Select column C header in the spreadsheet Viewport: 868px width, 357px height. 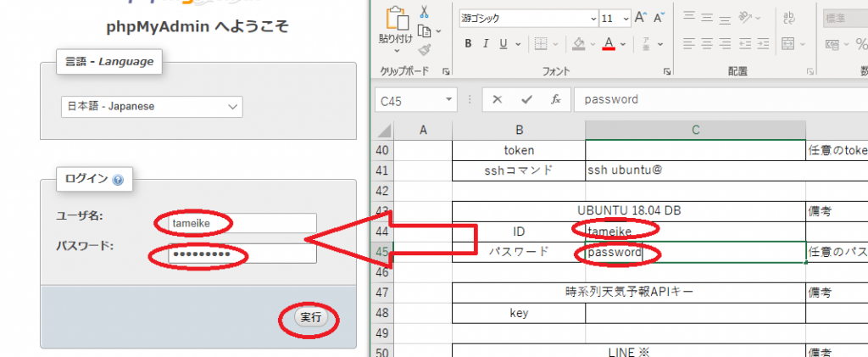695,129
